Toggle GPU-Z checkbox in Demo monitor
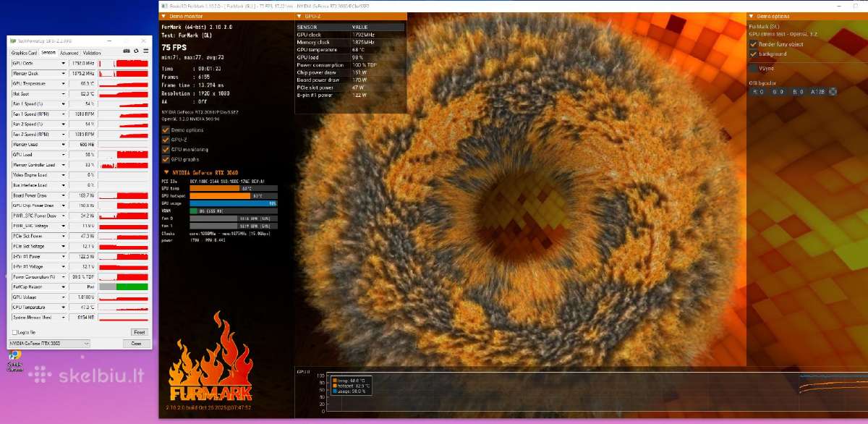 (166, 140)
